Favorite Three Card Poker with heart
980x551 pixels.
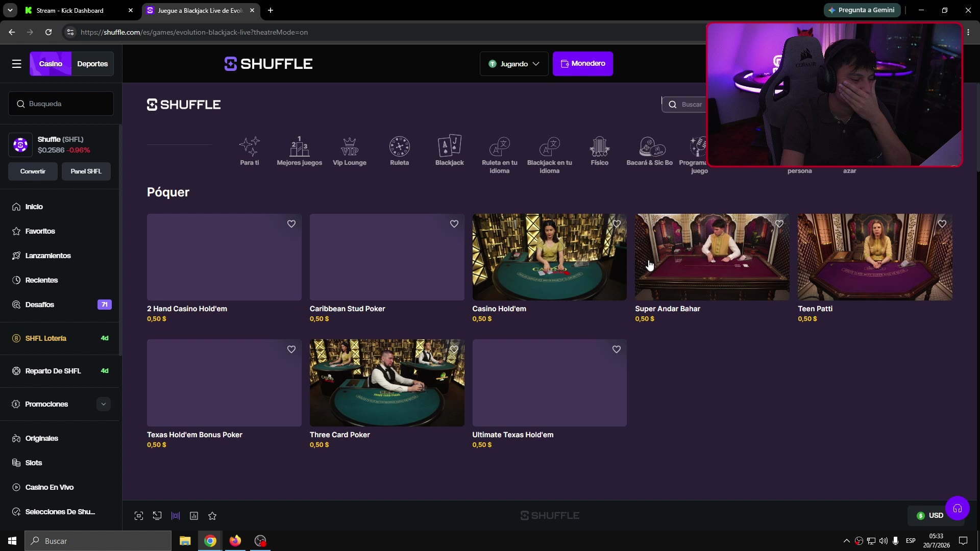tap(454, 349)
